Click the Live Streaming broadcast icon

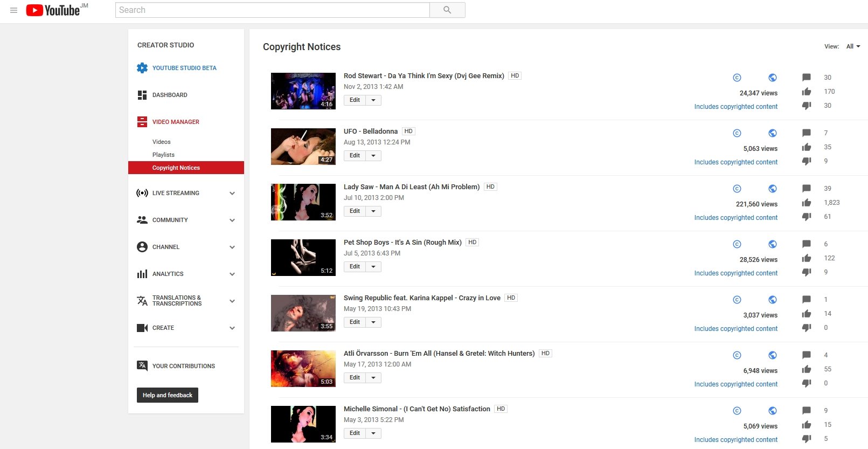pos(142,193)
